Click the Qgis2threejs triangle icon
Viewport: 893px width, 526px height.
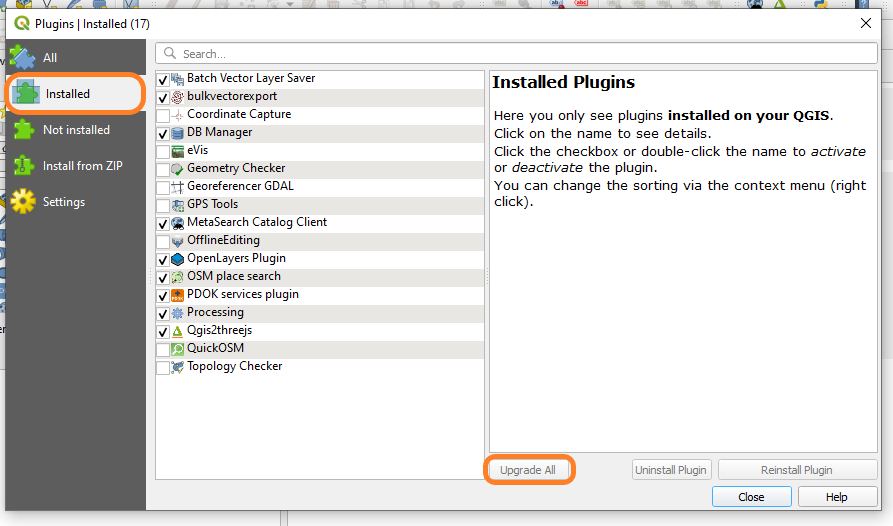(x=178, y=332)
